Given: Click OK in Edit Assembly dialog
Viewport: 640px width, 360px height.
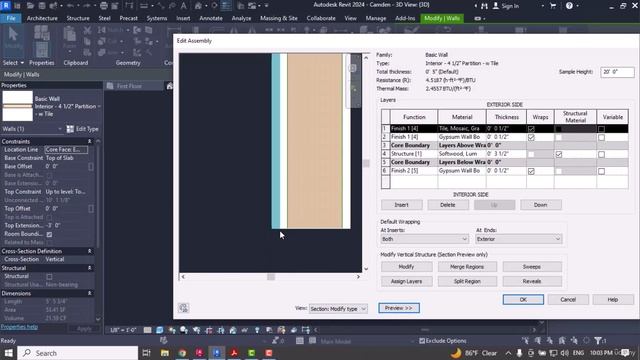Looking at the screenshot, I should 523,300.
